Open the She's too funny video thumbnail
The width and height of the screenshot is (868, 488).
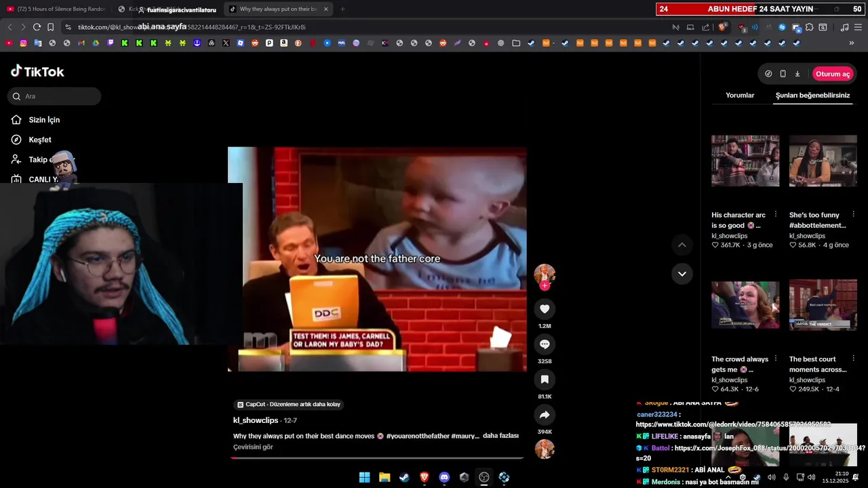[823, 161]
